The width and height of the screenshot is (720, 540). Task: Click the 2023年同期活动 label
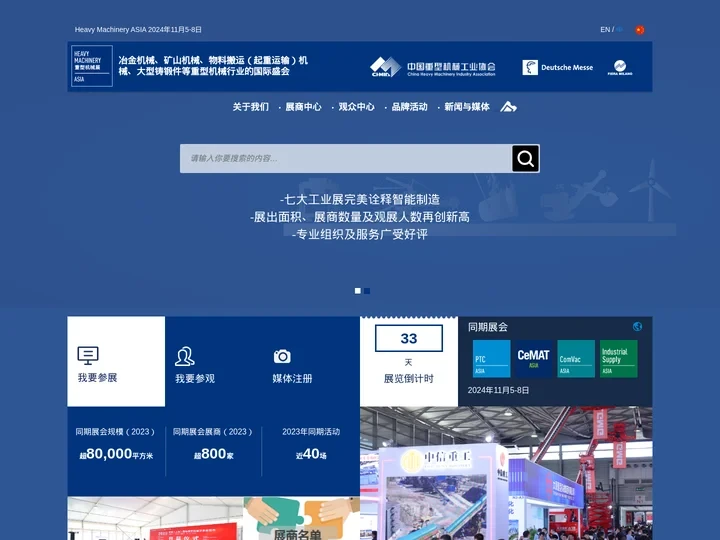point(311,432)
